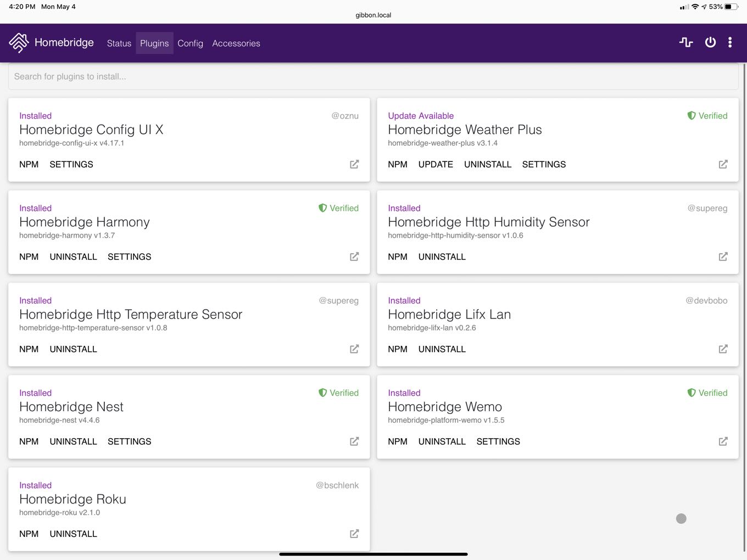The height and width of the screenshot is (560, 747).
Task: Click Verified shield icon on Weather Plus
Action: point(692,116)
